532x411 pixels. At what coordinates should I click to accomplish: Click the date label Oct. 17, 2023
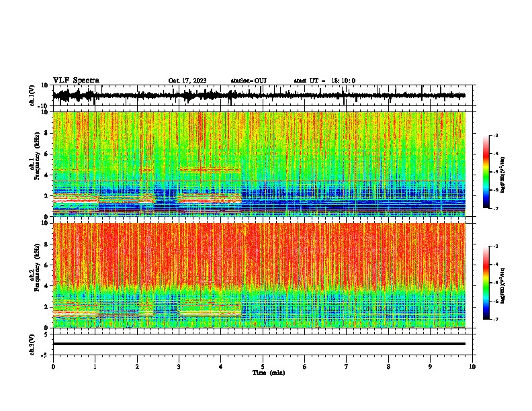(187, 81)
